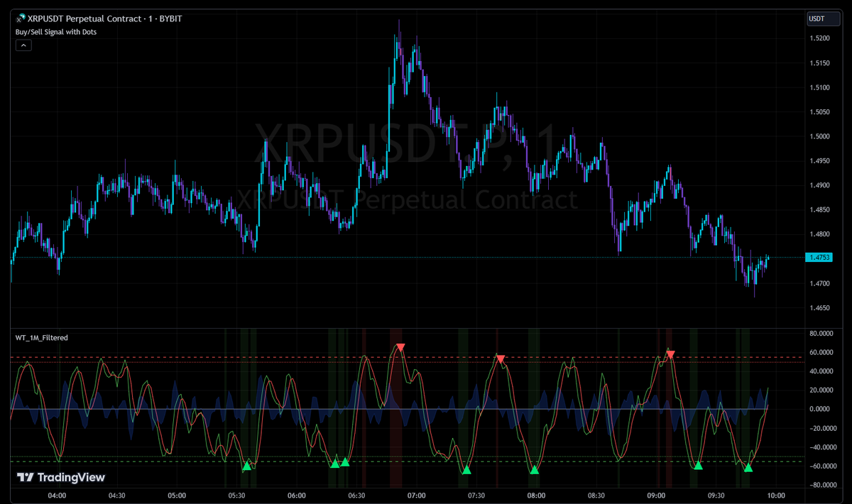Click the 1.5000 price axis label
852x504 pixels.
819,136
